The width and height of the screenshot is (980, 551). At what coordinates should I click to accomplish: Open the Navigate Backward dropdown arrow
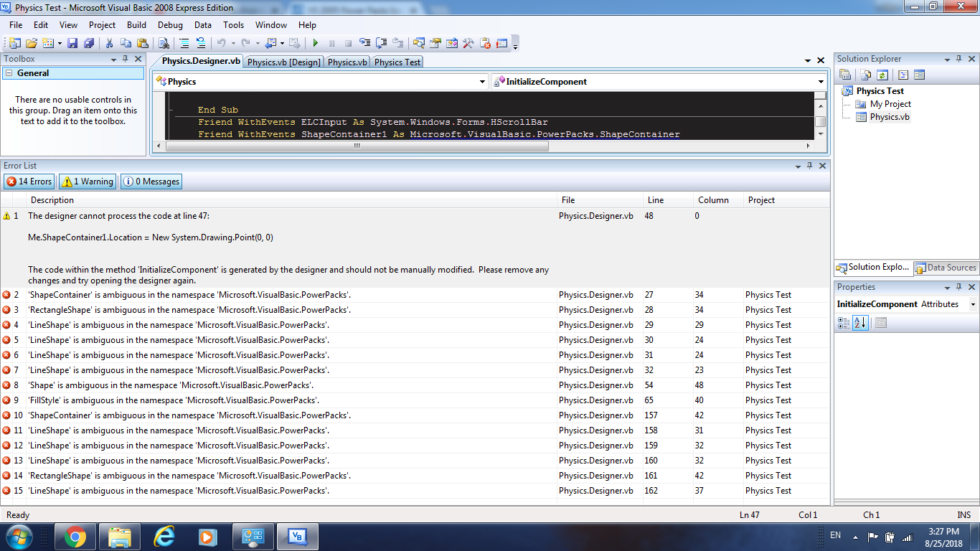click(x=282, y=44)
